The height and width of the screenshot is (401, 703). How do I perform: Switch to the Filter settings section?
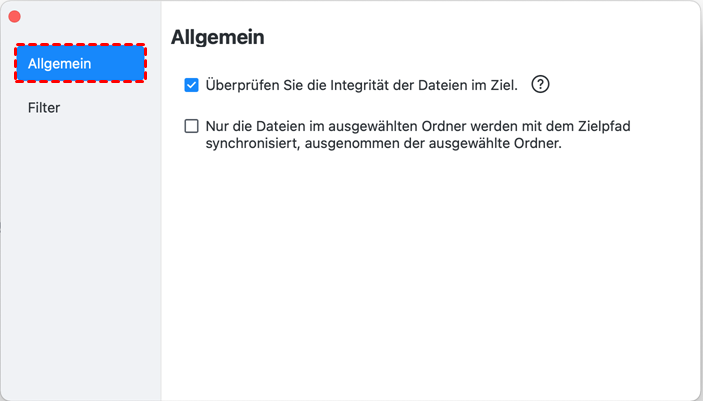pyautogui.click(x=44, y=107)
